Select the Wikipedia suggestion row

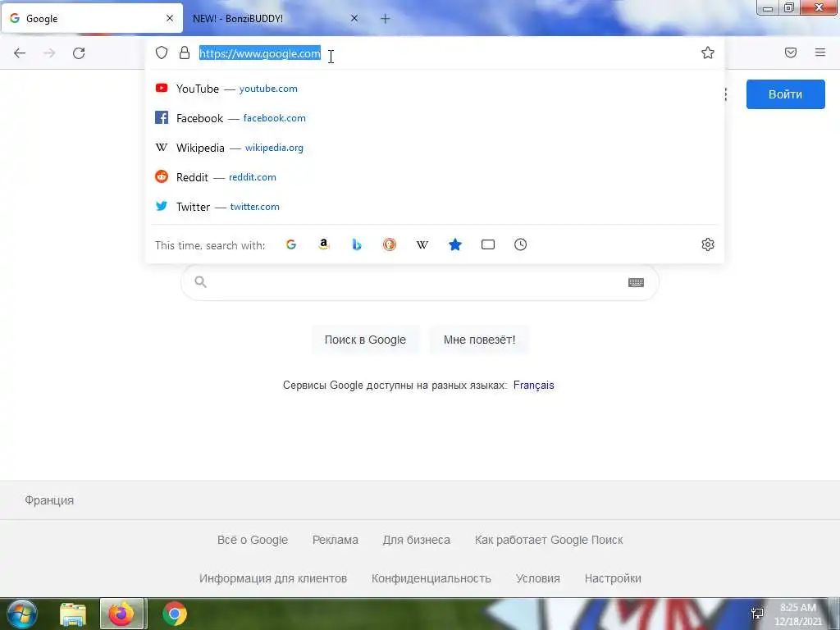point(435,148)
